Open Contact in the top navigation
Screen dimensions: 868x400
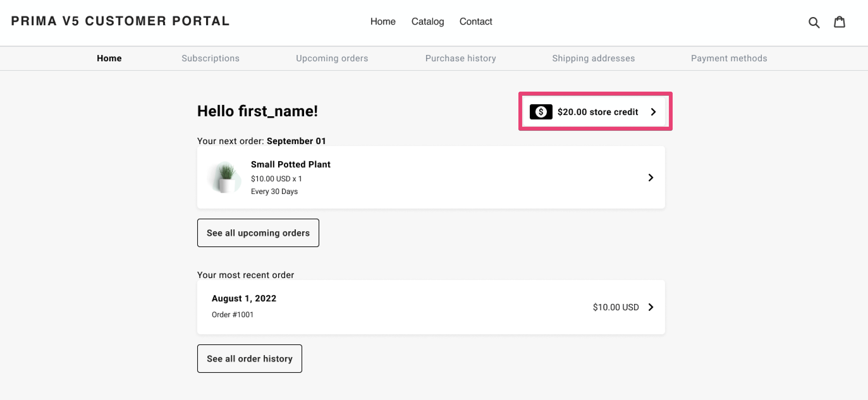point(475,21)
